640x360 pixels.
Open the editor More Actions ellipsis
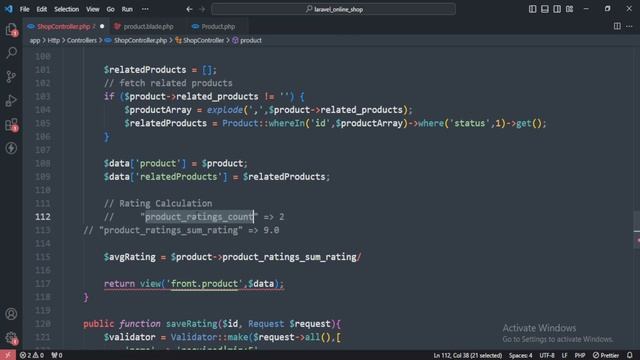629,27
